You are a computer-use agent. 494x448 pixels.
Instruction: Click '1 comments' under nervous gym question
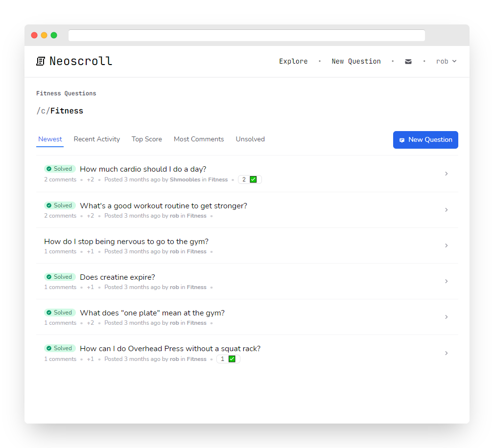(x=60, y=251)
